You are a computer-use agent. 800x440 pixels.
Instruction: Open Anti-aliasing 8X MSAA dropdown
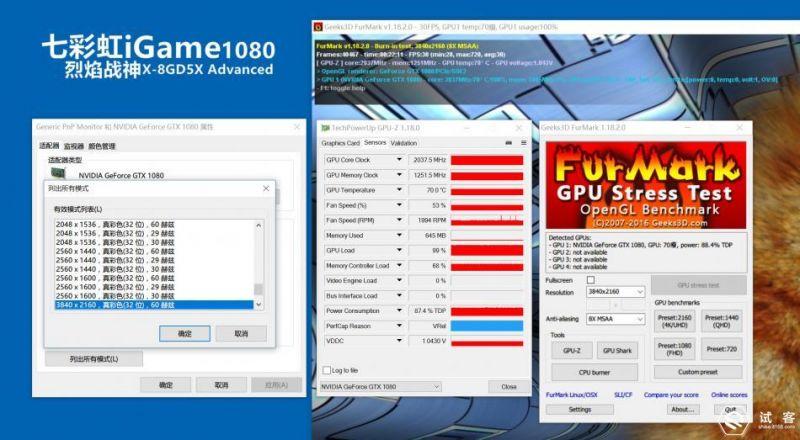pos(616,319)
